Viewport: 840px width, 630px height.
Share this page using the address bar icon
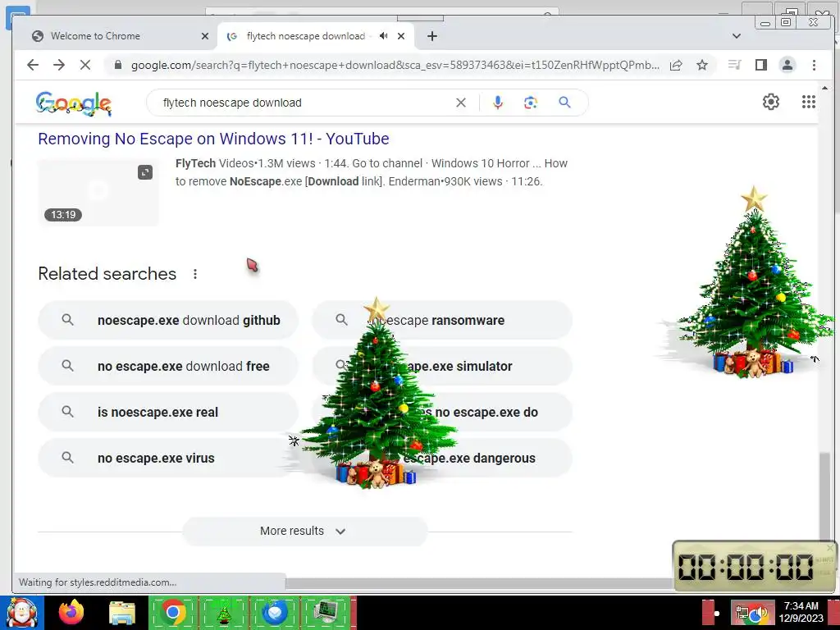[676, 65]
